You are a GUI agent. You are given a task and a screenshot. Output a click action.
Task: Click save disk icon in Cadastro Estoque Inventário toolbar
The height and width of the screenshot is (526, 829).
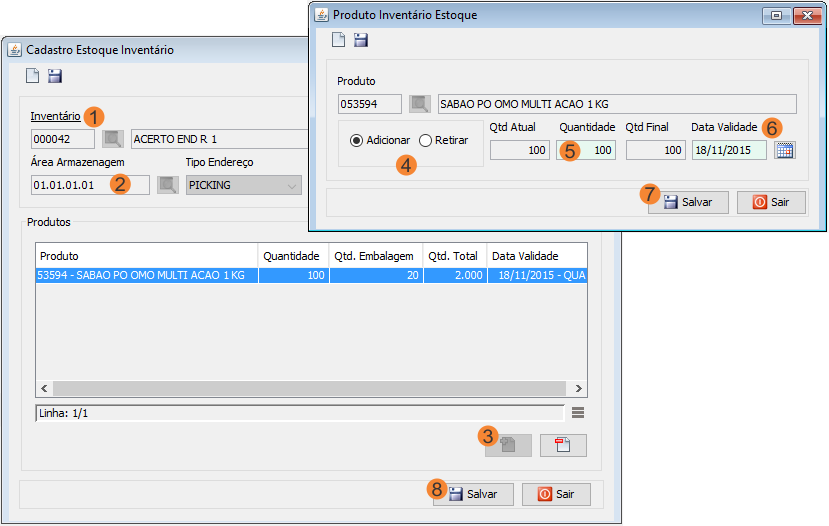55,76
